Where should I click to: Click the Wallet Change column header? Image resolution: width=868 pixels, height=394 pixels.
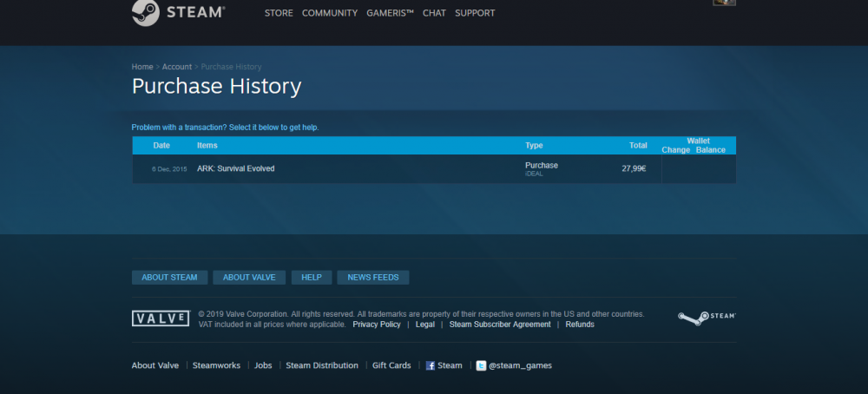click(676, 150)
